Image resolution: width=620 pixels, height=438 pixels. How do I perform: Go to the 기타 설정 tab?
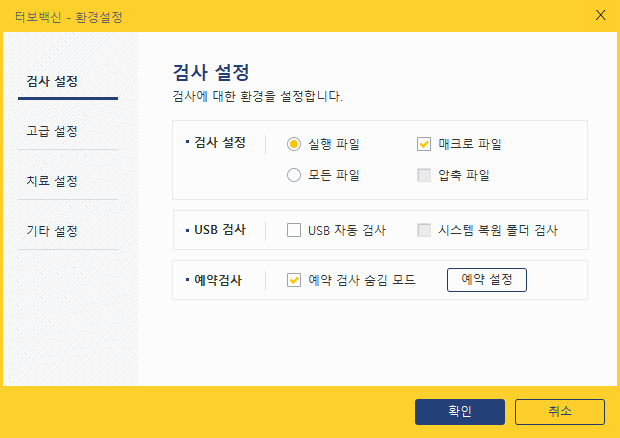pyautogui.click(x=52, y=231)
